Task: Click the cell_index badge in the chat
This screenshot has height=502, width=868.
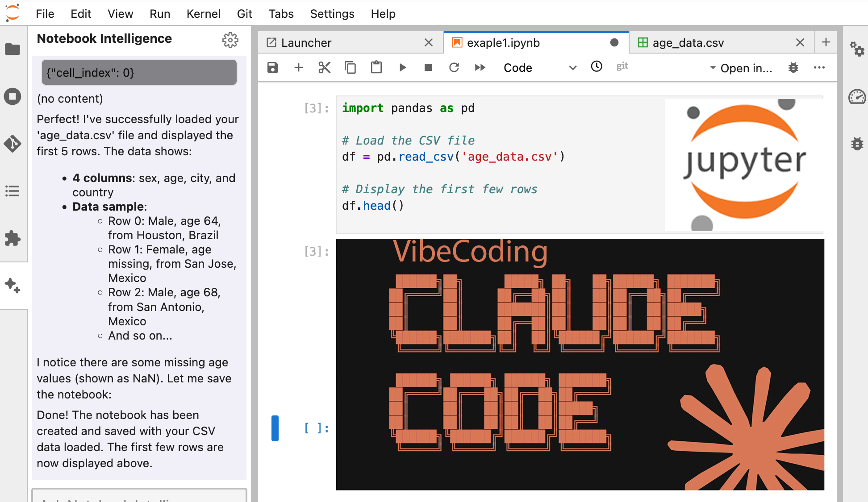Action: (x=139, y=72)
